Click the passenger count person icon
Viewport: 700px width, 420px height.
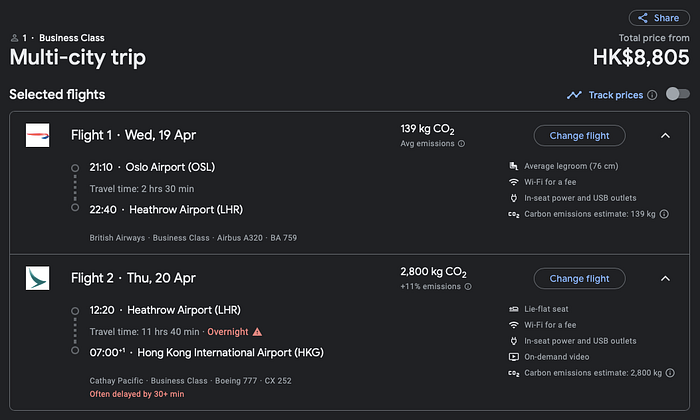point(15,38)
